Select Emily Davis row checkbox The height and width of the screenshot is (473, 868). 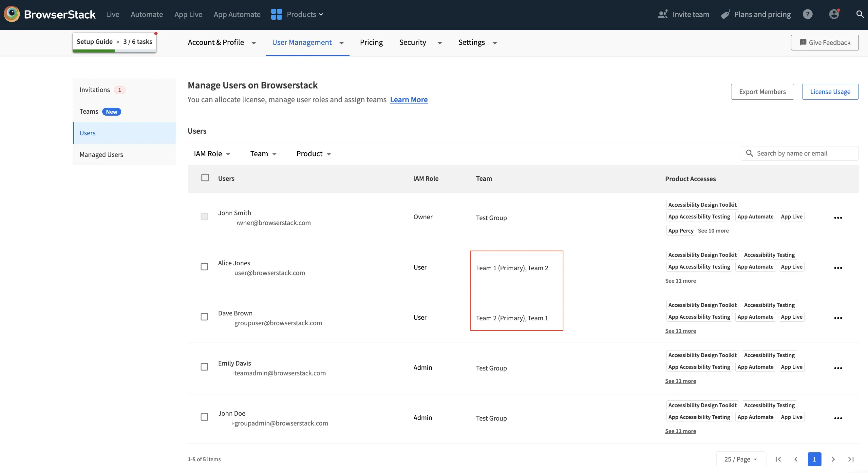tap(204, 367)
